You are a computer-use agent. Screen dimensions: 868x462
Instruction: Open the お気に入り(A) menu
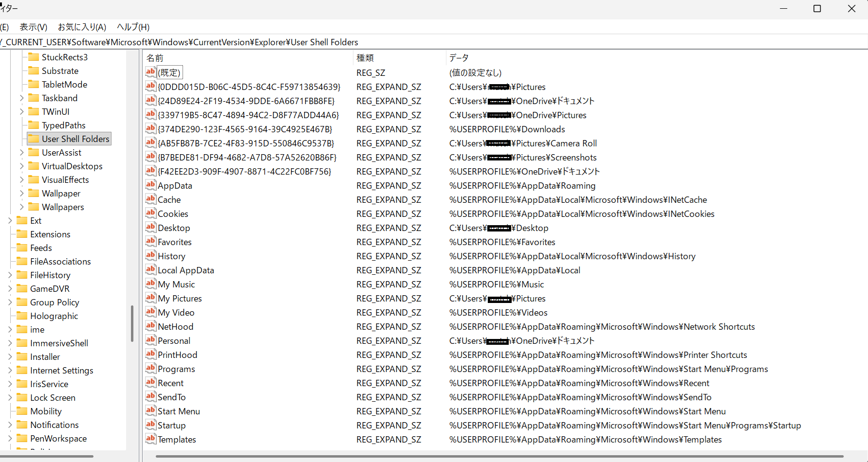point(82,27)
